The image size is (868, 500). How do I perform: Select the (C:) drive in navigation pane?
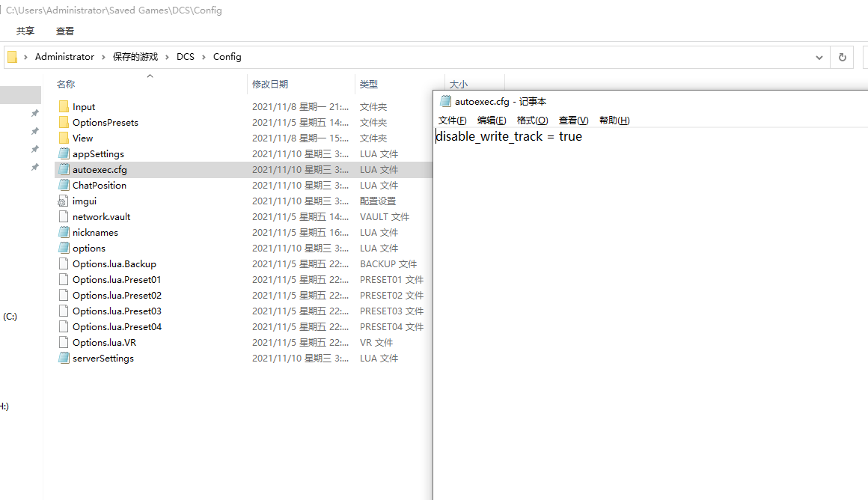pyautogui.click(x=10, y=317)
